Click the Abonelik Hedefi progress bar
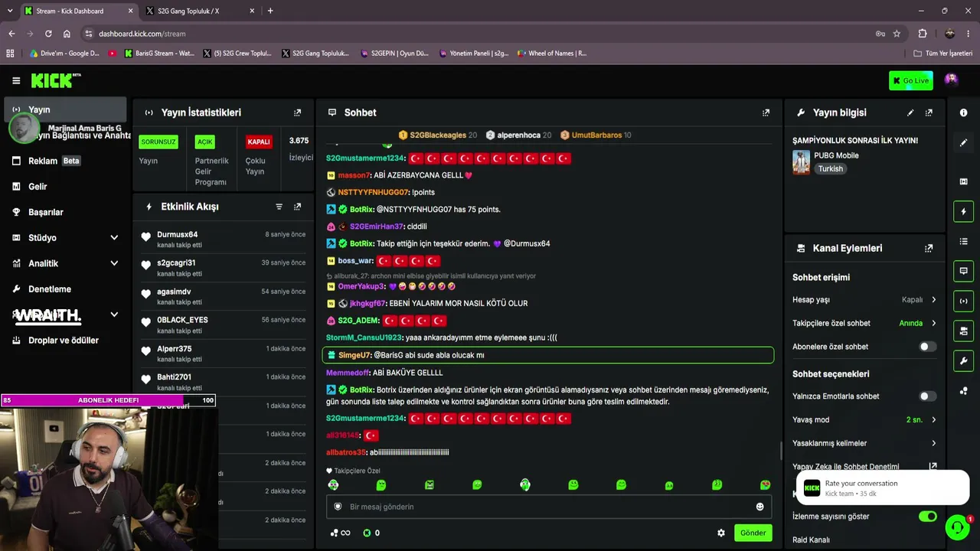Screen dimensions: 980x551 (x=108, y=400)
